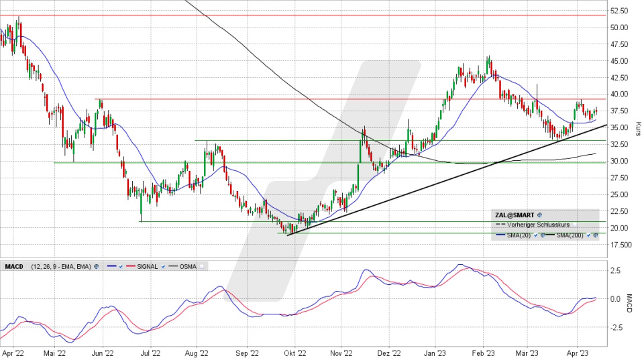Select the Feb '23 time axis label
This screenshot has height=362, width=644.
coord(484,353)
